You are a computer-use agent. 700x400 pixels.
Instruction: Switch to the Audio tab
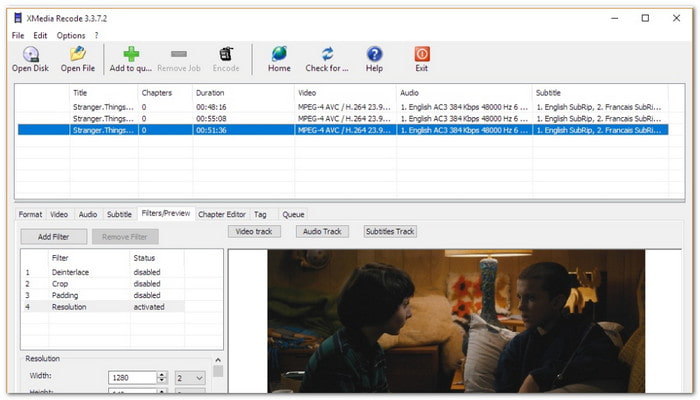(88, 214)
